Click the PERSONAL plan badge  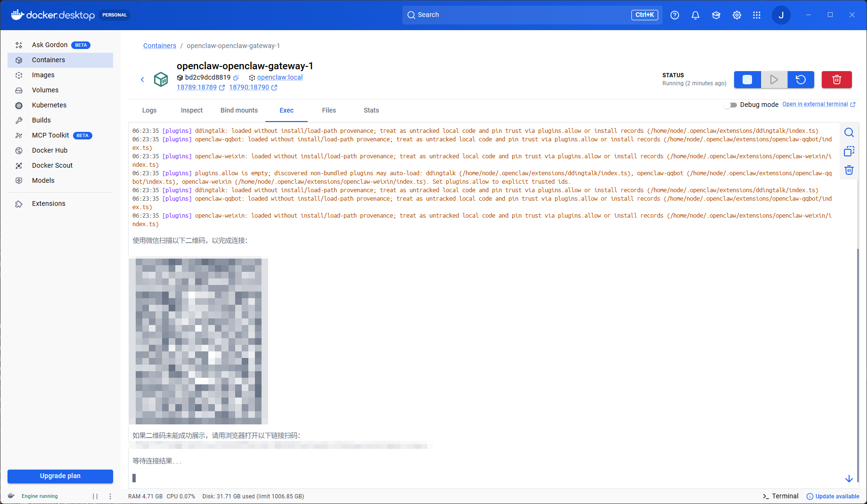115,15
